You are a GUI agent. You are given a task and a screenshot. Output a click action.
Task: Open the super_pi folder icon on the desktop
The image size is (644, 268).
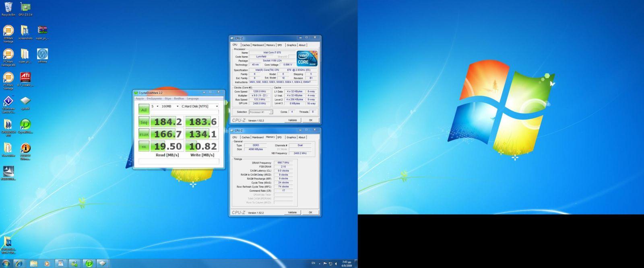25,56
